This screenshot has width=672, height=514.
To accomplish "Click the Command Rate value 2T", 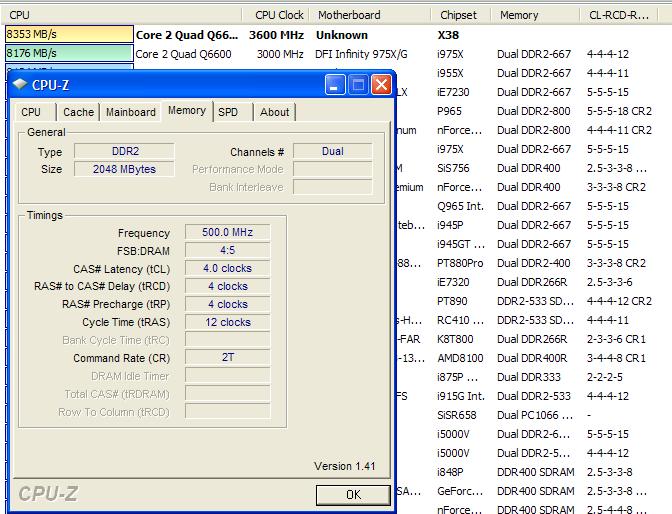I will coord(227,358).
